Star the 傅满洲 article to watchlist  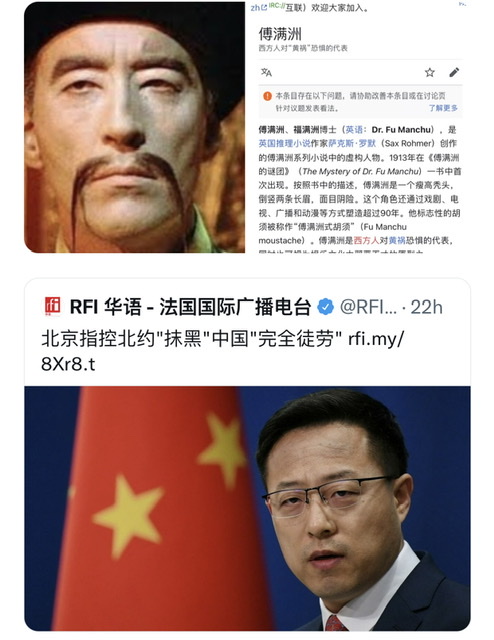tap(429, 72)
